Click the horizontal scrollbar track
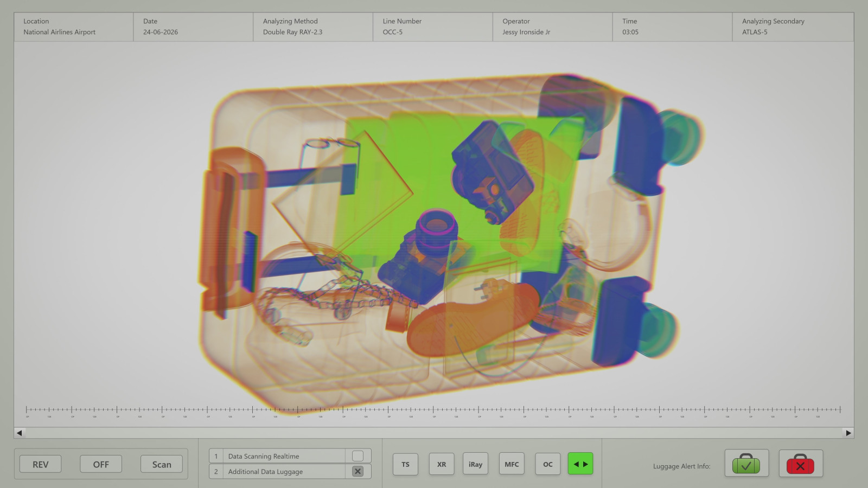868x488 pixels. [434, 433]
